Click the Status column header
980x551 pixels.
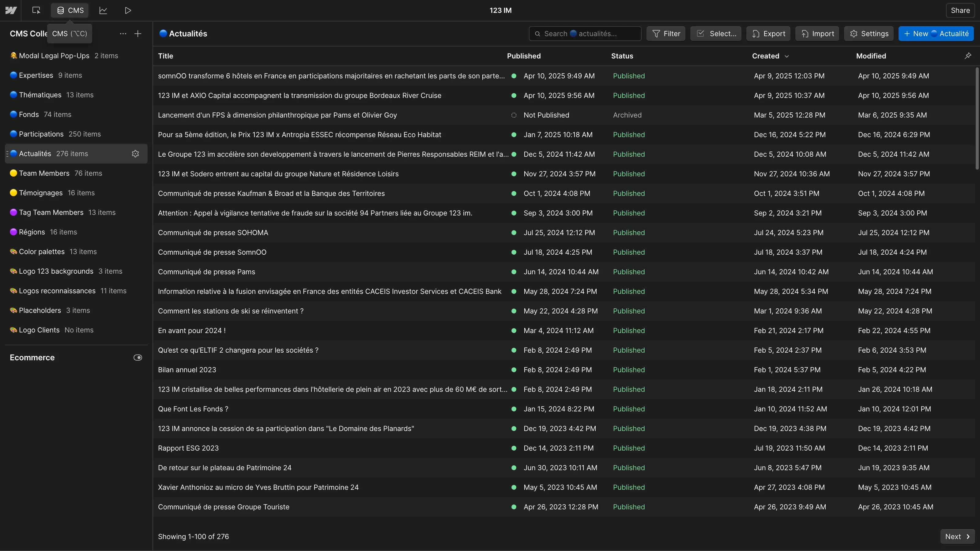(x=622, y=56)
